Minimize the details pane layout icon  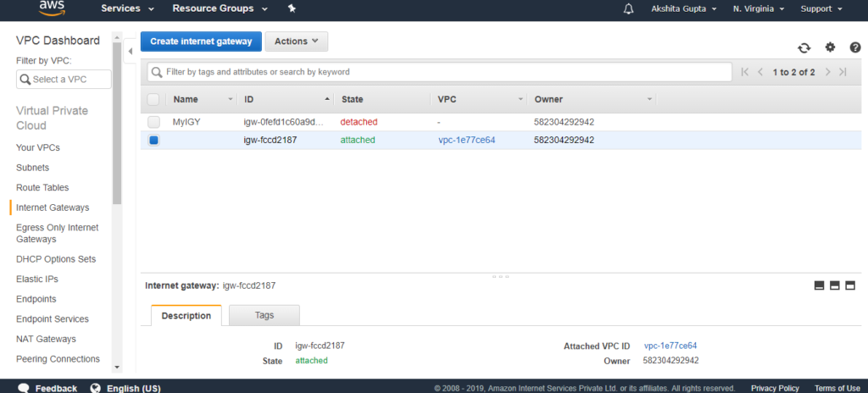coord(820,285)
